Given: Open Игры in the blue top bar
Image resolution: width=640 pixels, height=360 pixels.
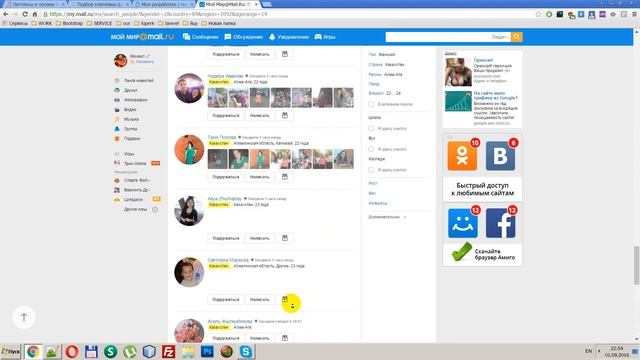Looking at the screenshot, I should pyautogui.click(x=325, y=37).
